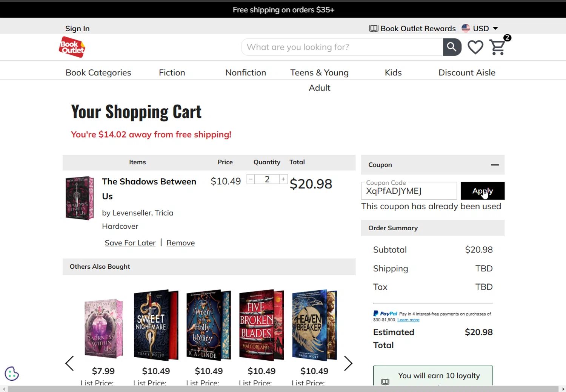Click Save For Later link
This screenshot has width=566, height=392.
click(130, 243)
